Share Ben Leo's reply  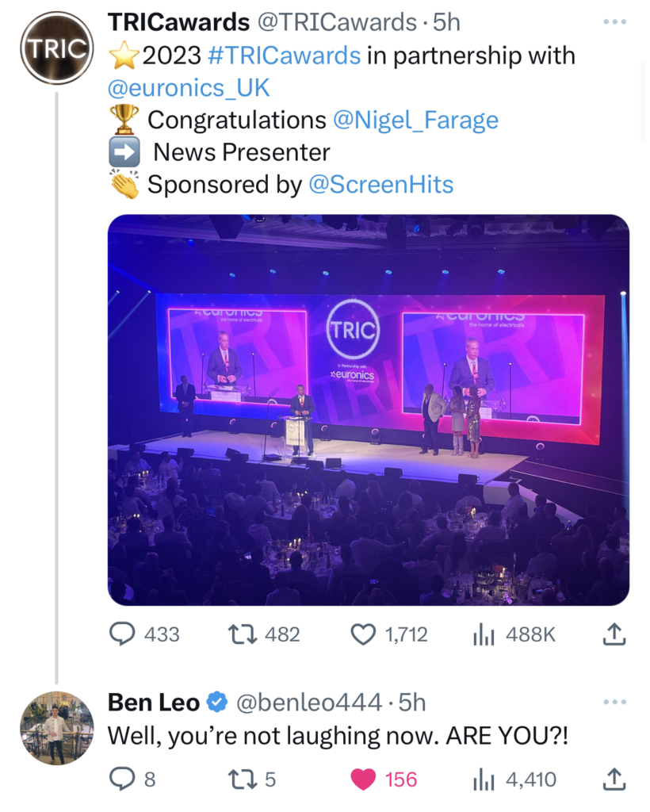(615, 780)
